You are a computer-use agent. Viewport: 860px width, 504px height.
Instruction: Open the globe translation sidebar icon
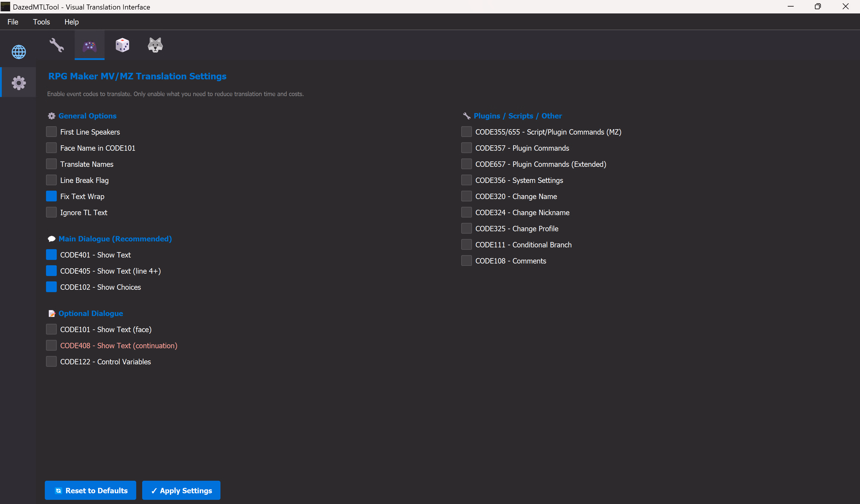(x=19, y=52)
